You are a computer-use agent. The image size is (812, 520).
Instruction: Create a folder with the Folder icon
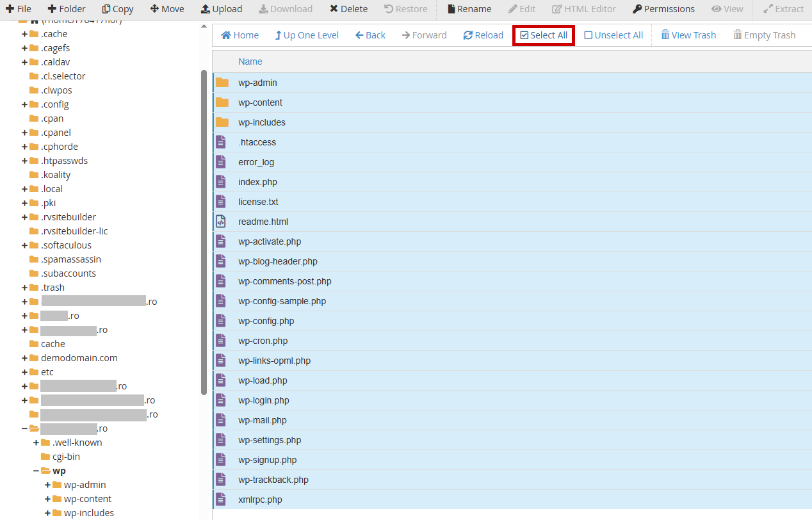click(65, 9)
